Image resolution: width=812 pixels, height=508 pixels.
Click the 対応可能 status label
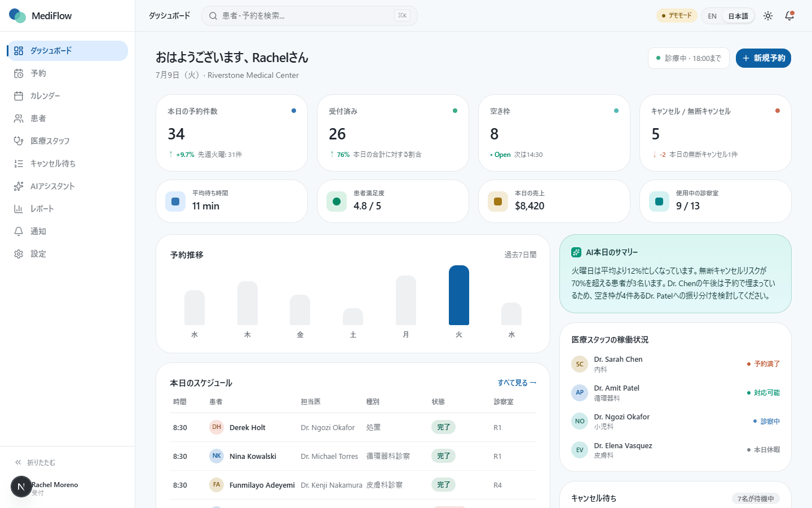tap(764, 393)
